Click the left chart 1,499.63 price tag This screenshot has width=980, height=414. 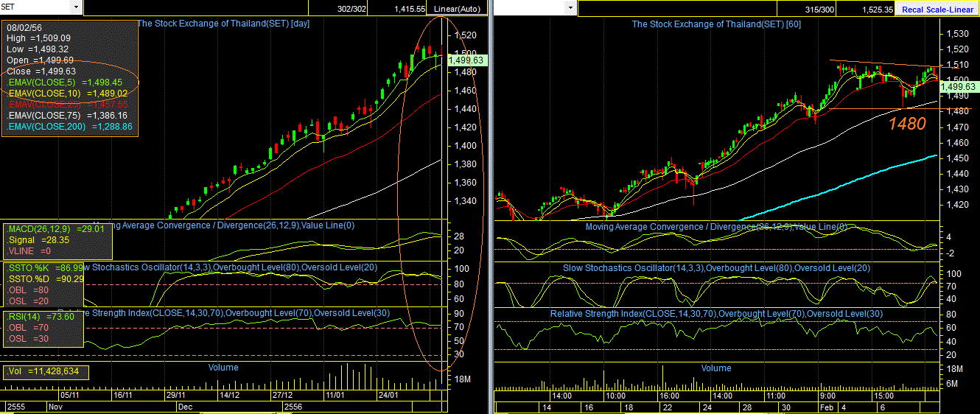pyautogui.click(x=466, y=60)
